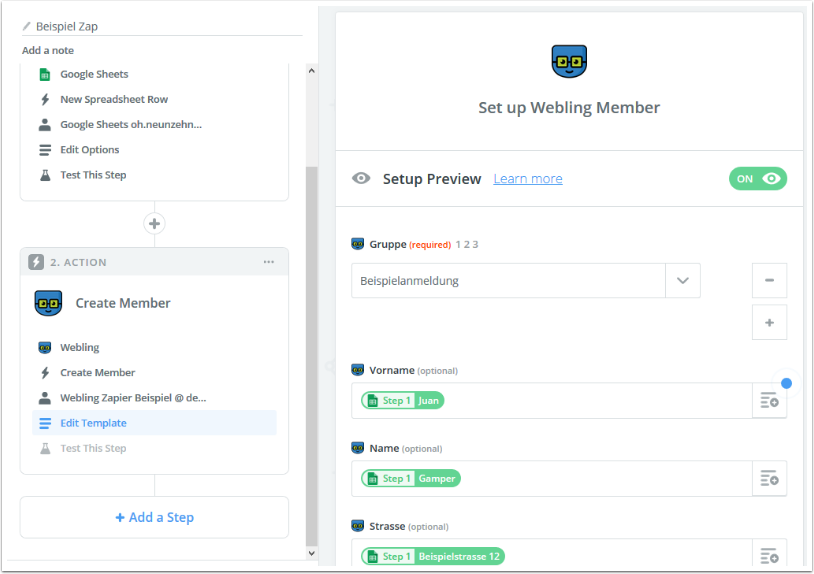Click the up arrow of the left panel scrollbar
The image size is (814, 574).
point(311,71)
